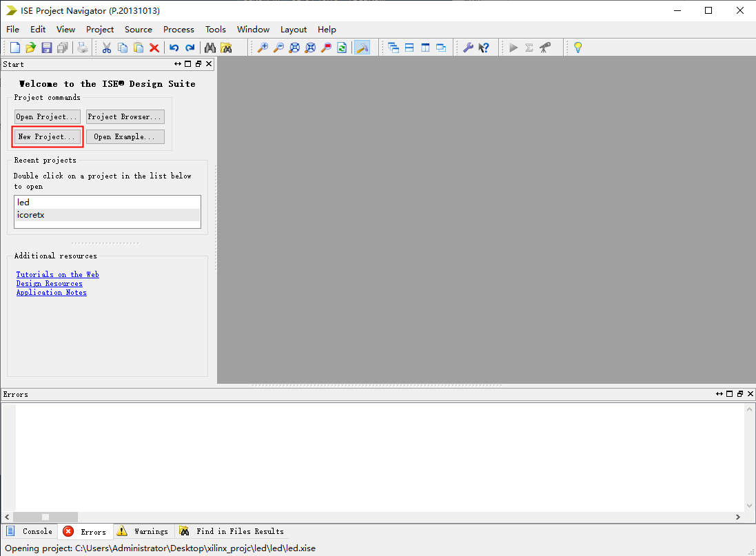Click the New Project button
Viewport: 756px width, 556px height.
click(47, 136)
